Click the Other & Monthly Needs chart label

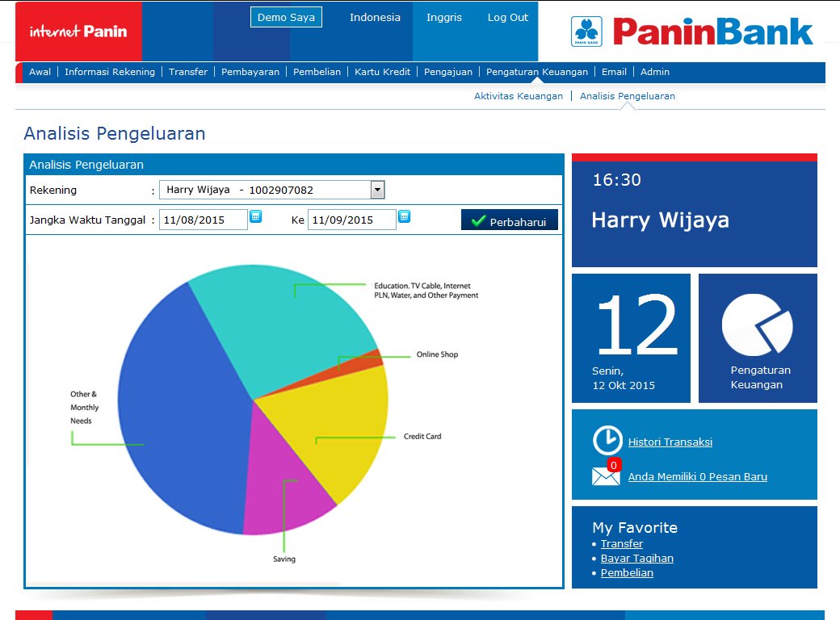84,408
